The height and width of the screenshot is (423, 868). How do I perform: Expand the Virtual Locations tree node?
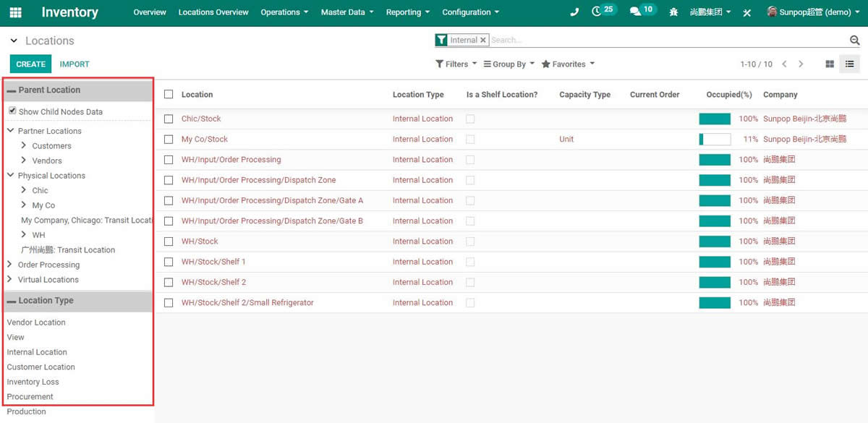[10, 279]
